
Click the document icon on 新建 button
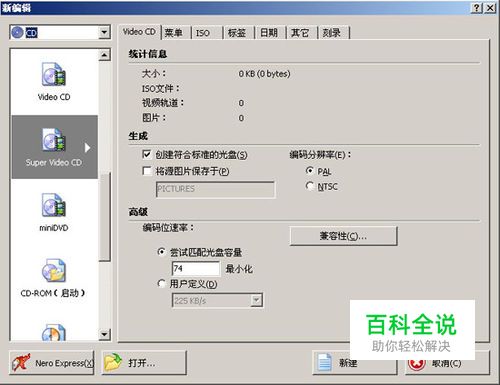tap(324, 362)
